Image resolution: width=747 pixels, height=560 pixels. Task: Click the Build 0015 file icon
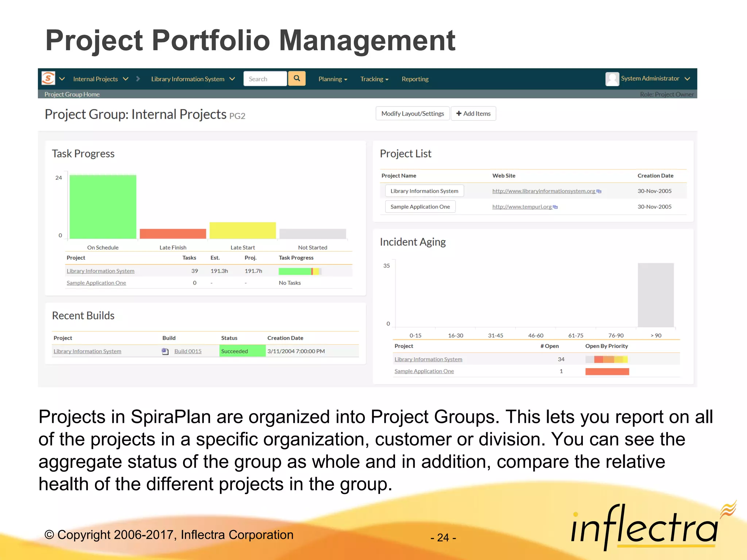(x=165, y=351)
